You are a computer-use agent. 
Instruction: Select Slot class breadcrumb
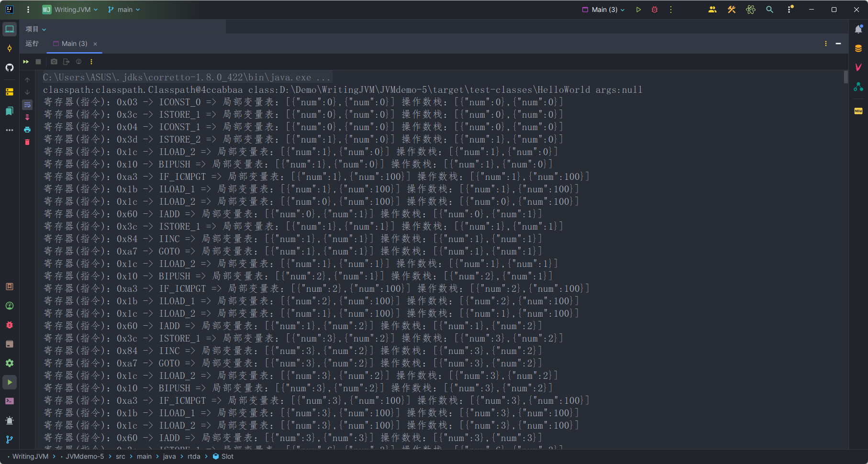pos(223,456)
